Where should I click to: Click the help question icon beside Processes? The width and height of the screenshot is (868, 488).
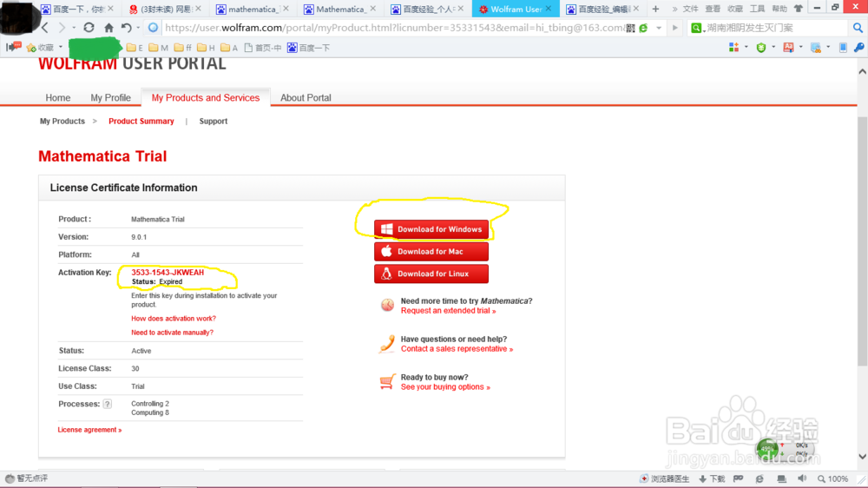tap(108, 404)
